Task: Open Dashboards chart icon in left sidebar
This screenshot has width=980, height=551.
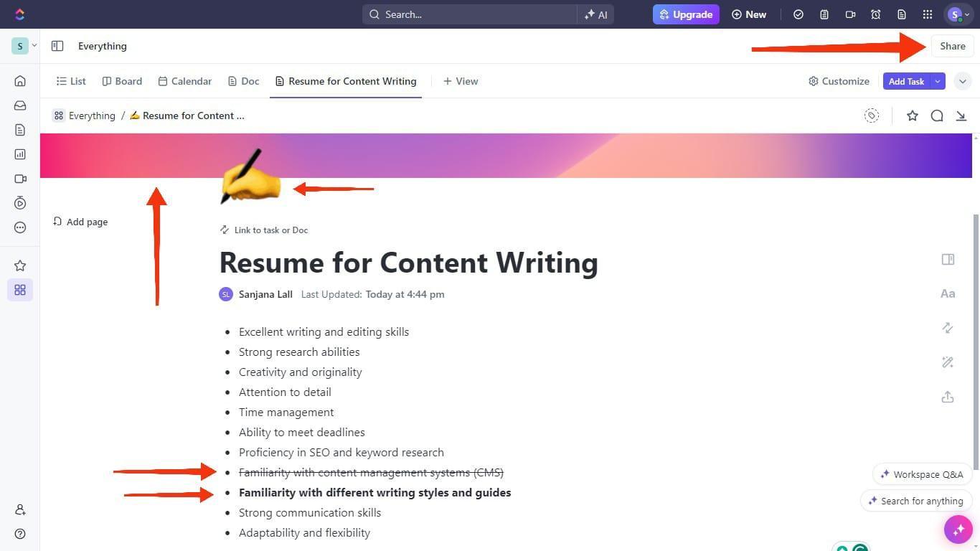Action: coord(20,154)
